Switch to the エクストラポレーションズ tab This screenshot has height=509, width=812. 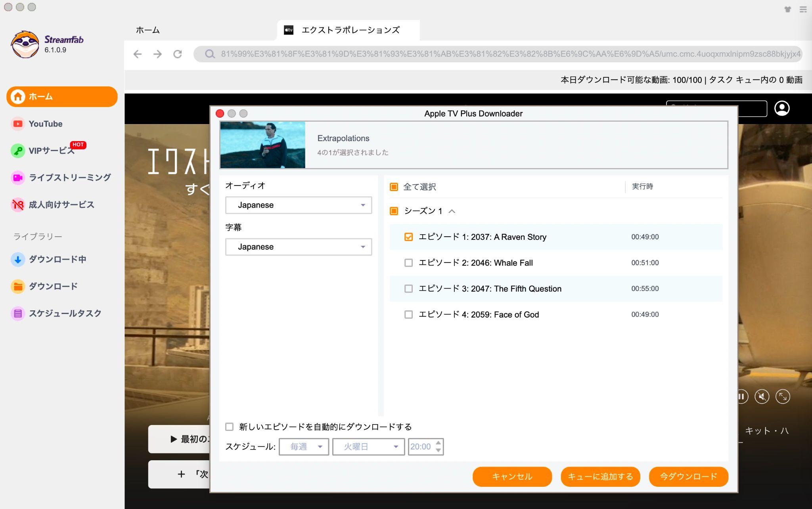pos(348,30)
